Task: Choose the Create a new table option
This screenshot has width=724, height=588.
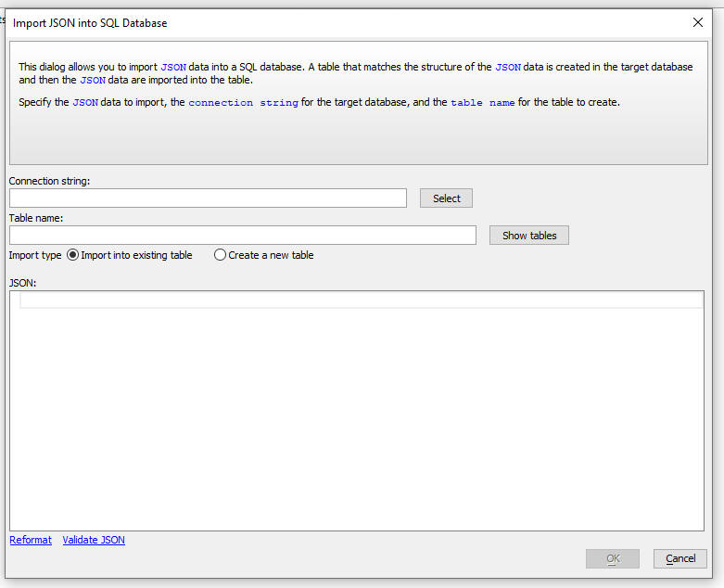Action: [x=220, y=255]
